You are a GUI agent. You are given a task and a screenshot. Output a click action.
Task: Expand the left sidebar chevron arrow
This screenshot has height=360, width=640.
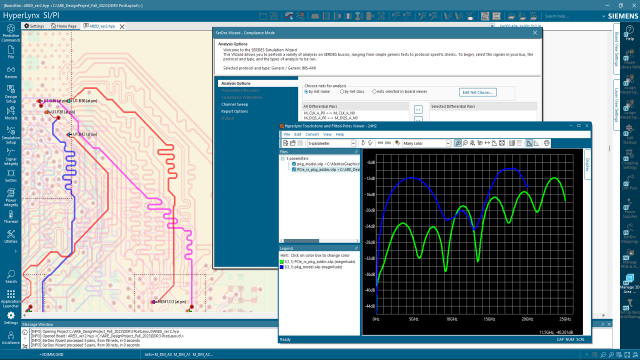pyautogui.click(x=16, y=251)
